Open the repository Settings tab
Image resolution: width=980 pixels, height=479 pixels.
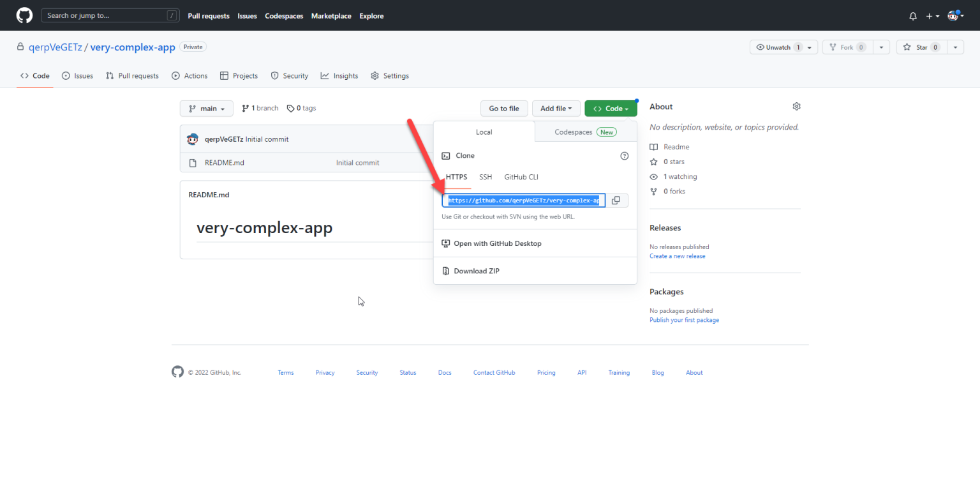coord(390,75)
